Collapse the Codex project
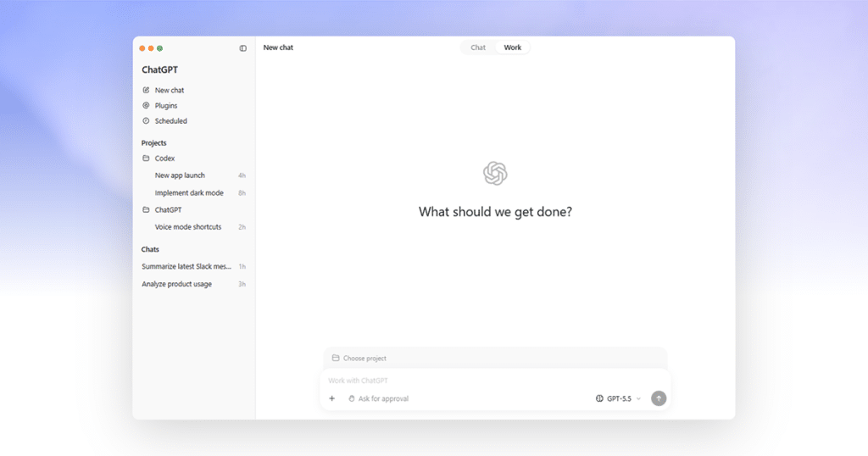Screen dimensions: 868x456 (x=165, y=158)
